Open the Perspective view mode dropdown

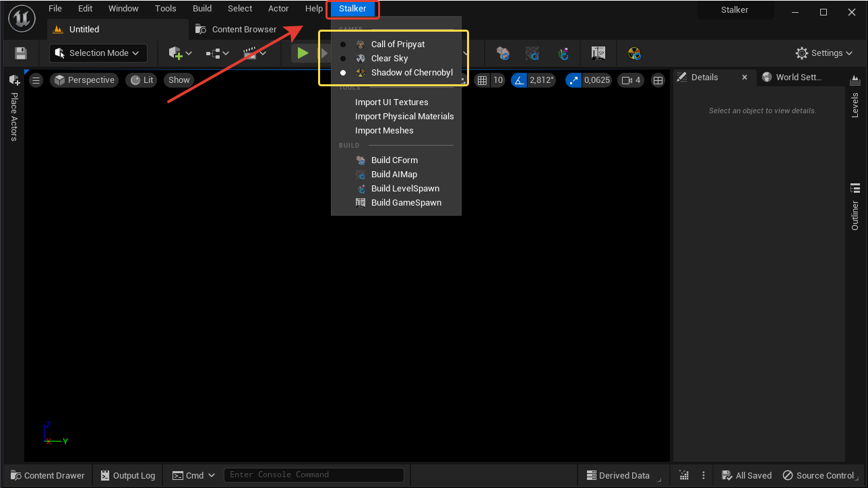[x=84, y=80]
